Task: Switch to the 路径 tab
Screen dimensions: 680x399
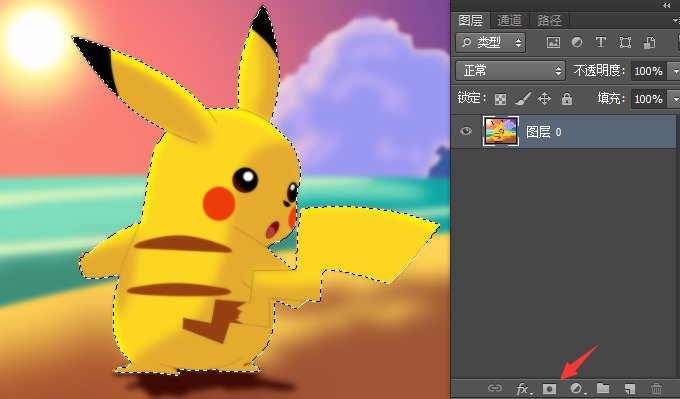Action: point(549,20)
